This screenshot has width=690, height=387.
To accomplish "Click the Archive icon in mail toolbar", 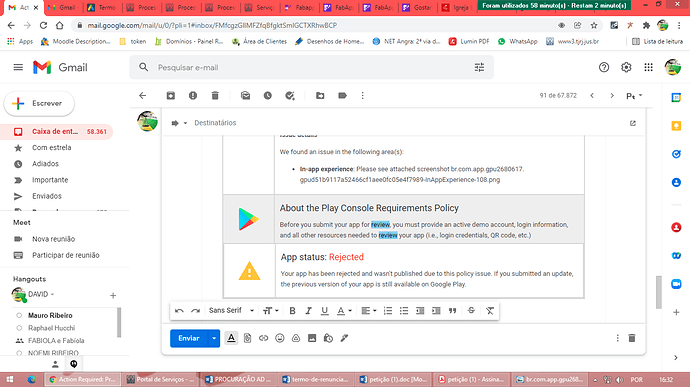I will pos(171,96).
